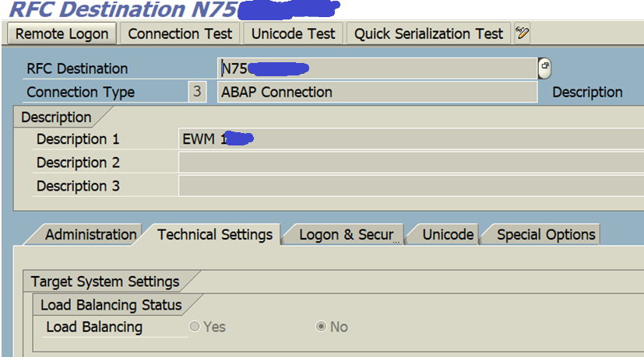Viewport: 644px width, 357px height.
Task: Focus the Description 1 field
Action: (x=411, y=139)
